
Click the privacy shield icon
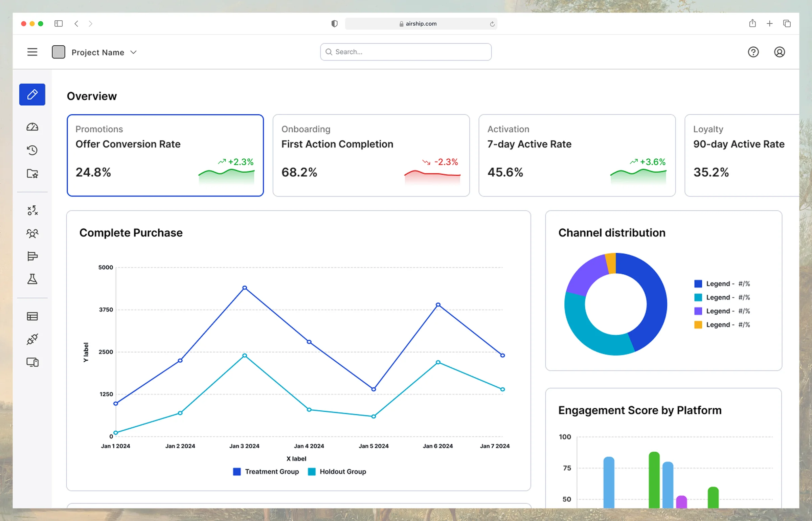[334, 23]
